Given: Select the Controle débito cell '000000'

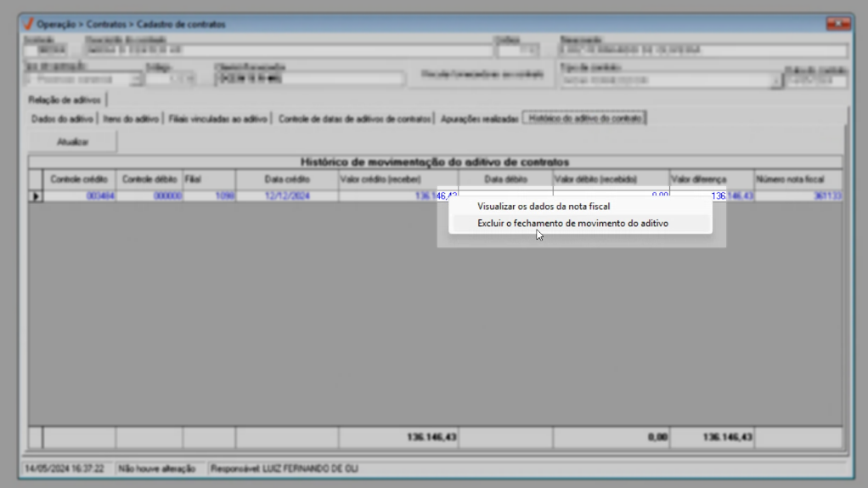Looking at the screenshot, I should 149,196.
